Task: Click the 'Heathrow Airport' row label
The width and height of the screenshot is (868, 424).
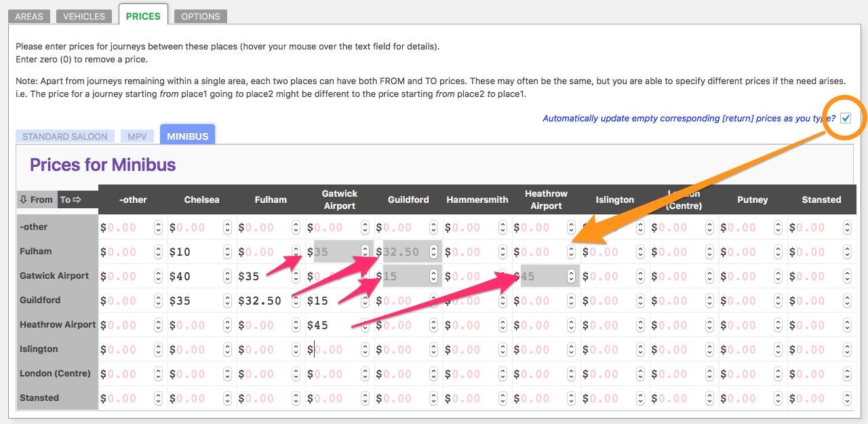Action: 58,325
